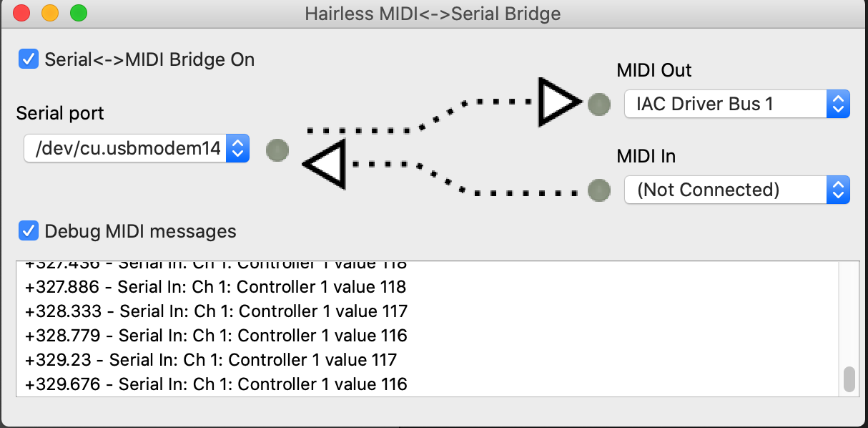The width and height of the screenshot is (868, 428).
Task: Click the MIDI In activity LED indicator
Action: click(599, 190)
